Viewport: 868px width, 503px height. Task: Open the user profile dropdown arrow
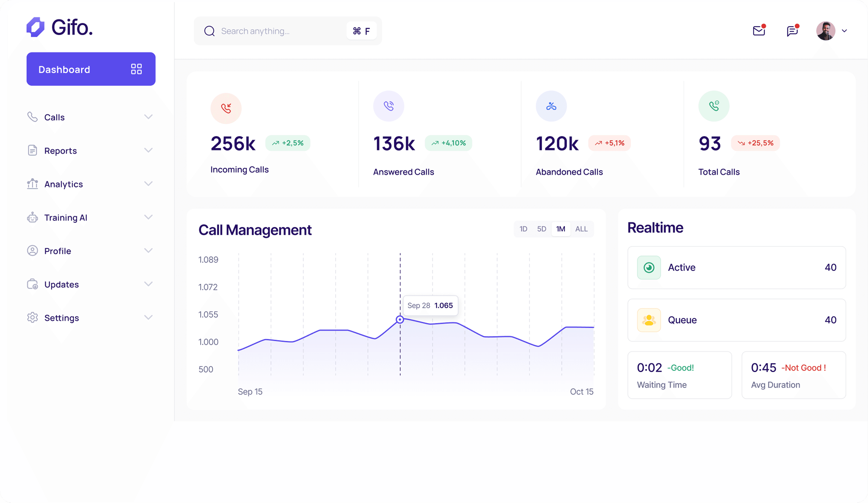click(x=844, y=31)
